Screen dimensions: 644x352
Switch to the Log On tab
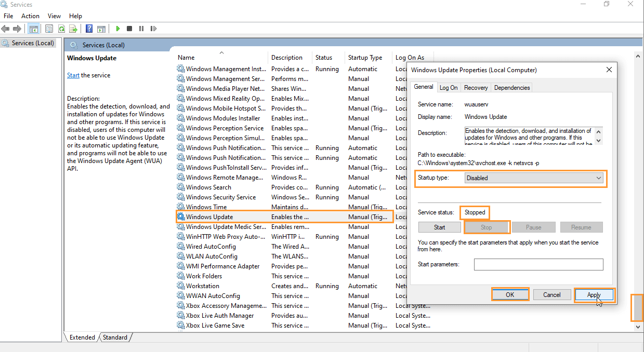tap(449, 88)
